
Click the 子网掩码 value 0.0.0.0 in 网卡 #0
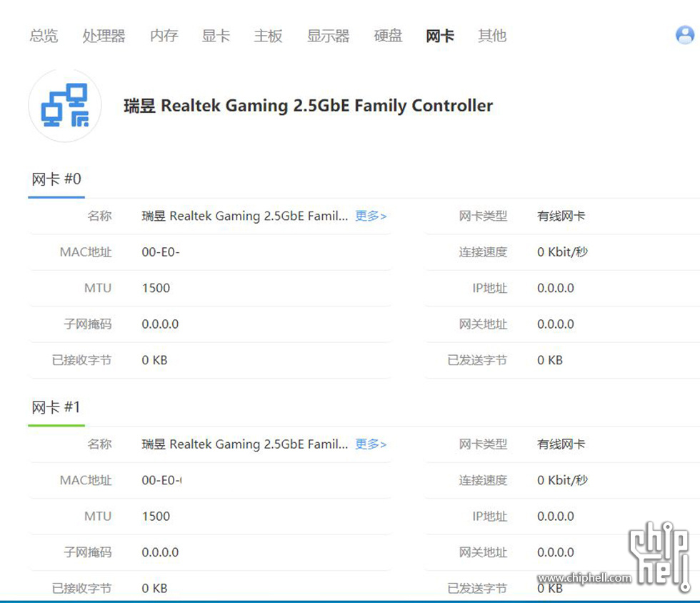[x=160, y=324]
